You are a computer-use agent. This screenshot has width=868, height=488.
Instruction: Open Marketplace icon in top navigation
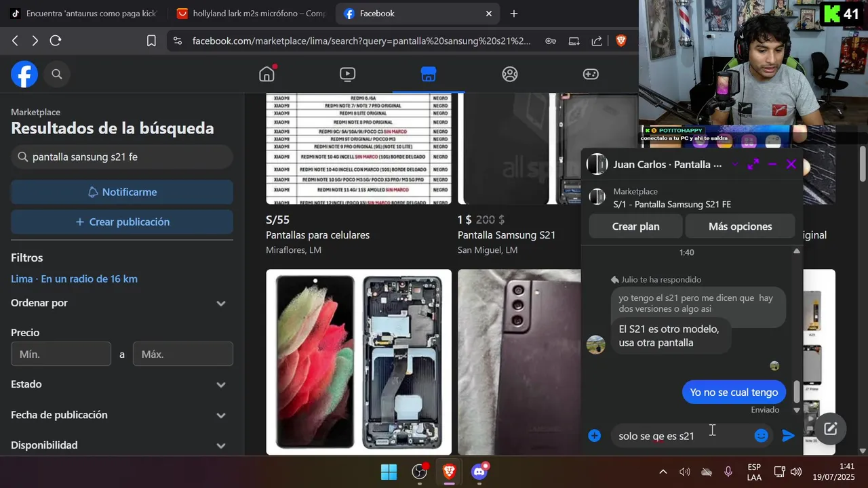pyautogui.click(x=428, y=74)
